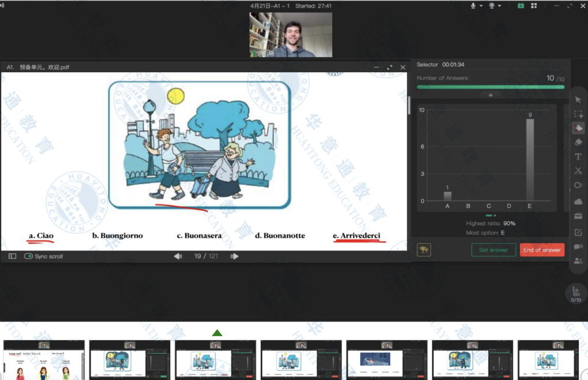Image resolution: width=588 pixels, height=380 pixels.
Task: Click the session title 4月21日-A1-1
Action: point(270,6)
